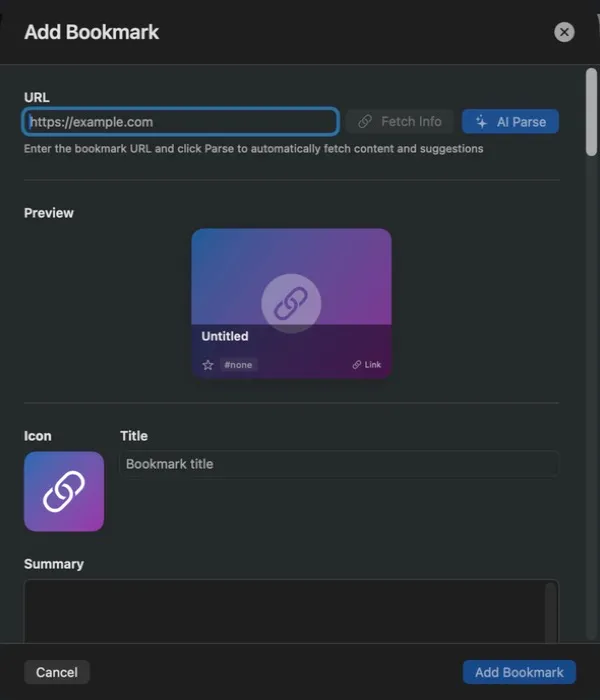The image size is (600, 700).
Task: Confirm with the Add Bookmark button
Action: tap(519, 672)
